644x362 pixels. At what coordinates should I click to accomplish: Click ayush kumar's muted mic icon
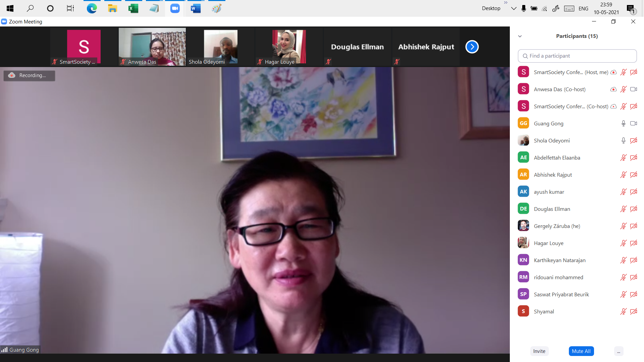tap(623, 192)
